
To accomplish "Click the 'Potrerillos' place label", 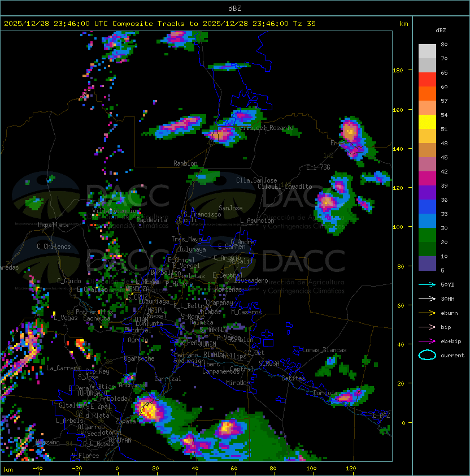I will coord(94,312).
